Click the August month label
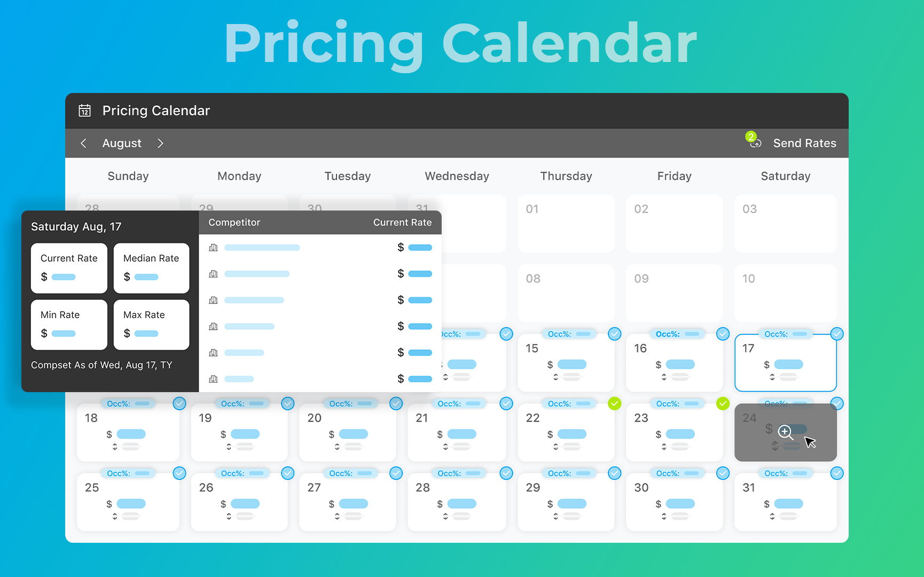This screenshot has height=577, width=924. (x=122, y=143)
